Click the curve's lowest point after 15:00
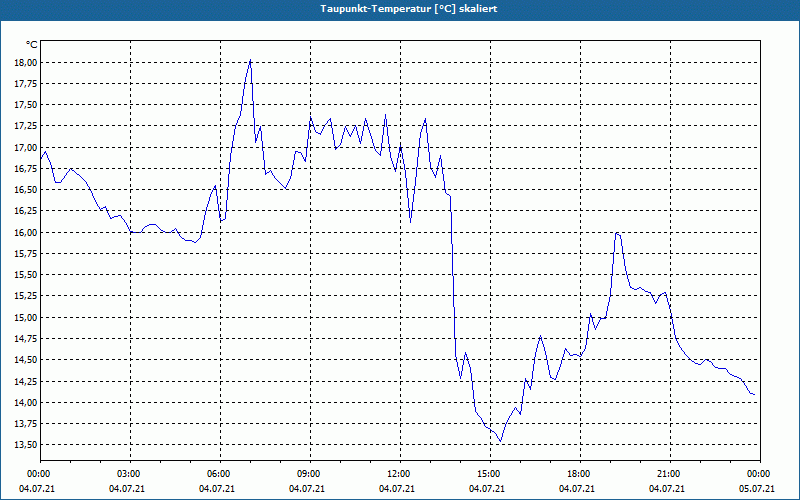The height and width of the screenshot is (500, 800). click(501, 441)
